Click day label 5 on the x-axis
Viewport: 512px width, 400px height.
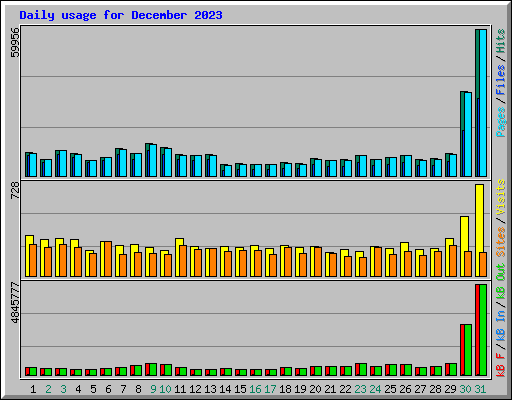pos(93,389)
